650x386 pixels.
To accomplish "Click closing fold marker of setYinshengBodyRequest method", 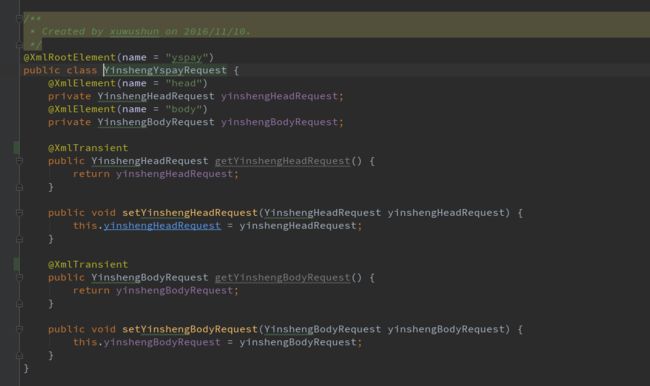I will point(19,356).
